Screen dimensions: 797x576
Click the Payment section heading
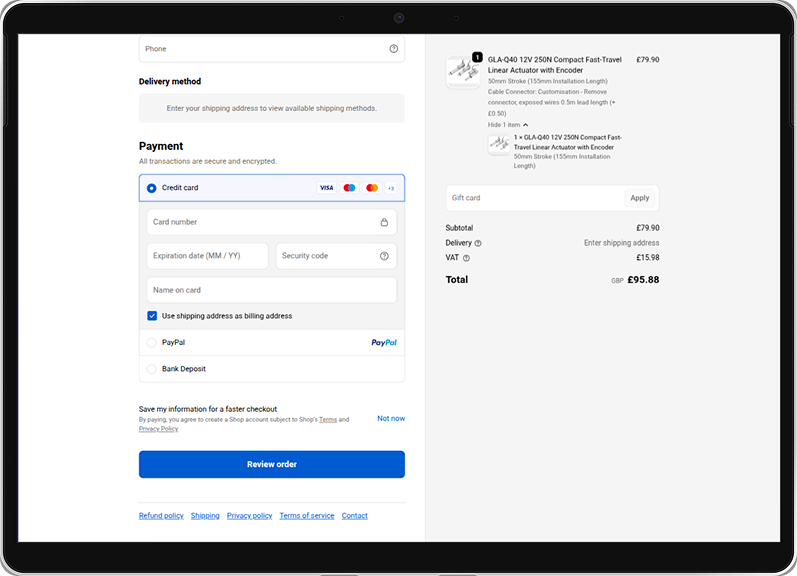(x=161, y=146)
